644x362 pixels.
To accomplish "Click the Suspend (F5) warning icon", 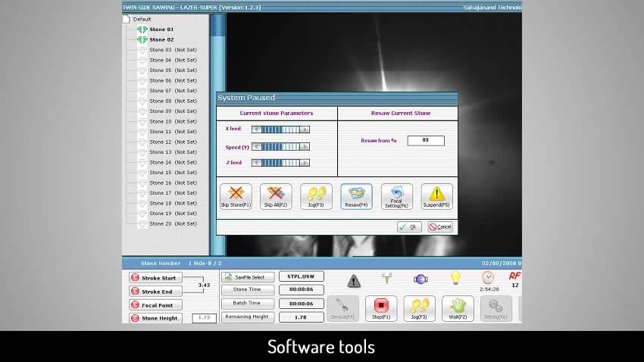I will tap(436, 196).
